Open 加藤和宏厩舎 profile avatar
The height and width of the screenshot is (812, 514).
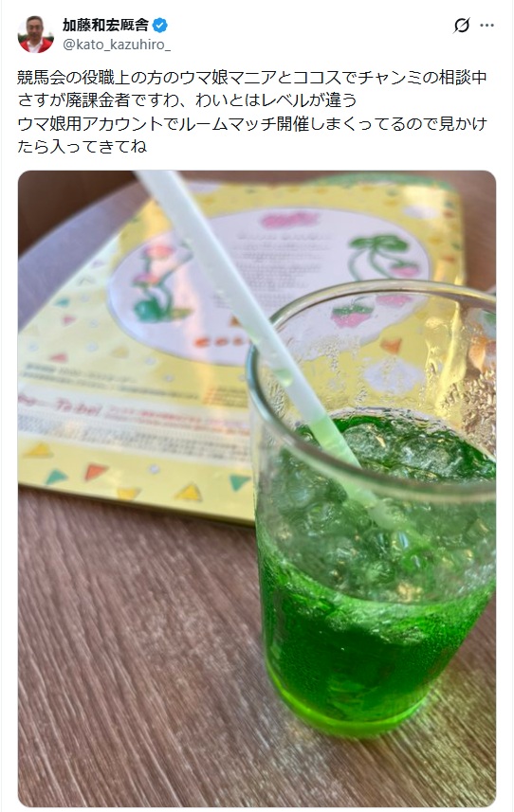click(x=36, y=34)
